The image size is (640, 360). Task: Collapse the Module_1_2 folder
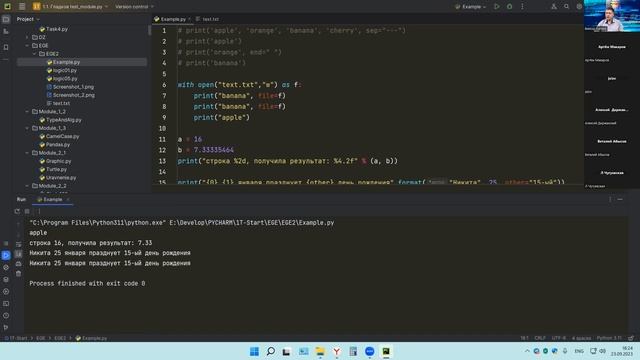tap(27, 111)
